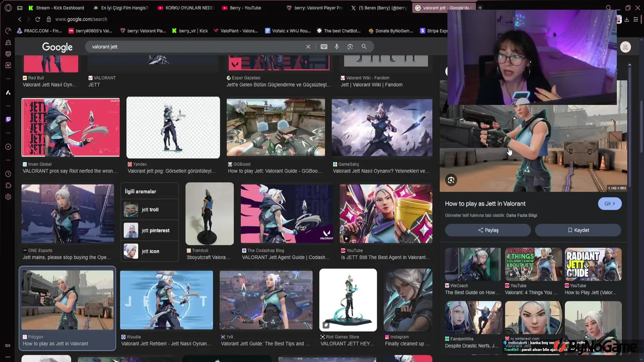Click the Google logo
The image size is (644, 362).
click(57, 47)
